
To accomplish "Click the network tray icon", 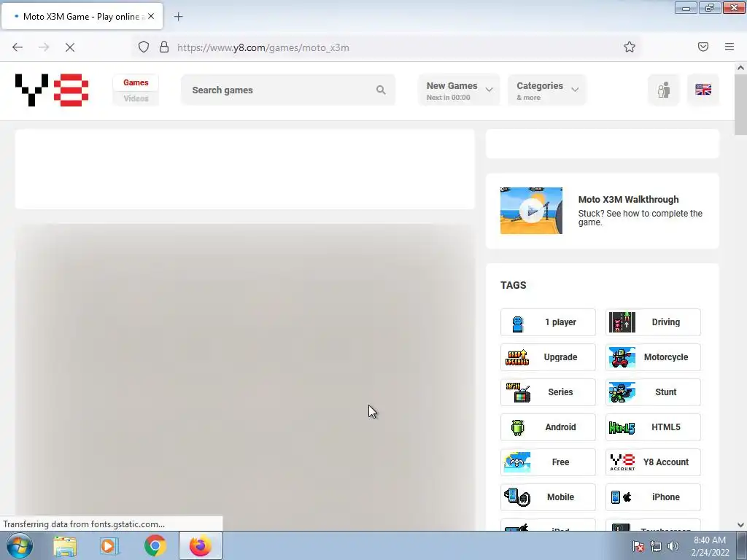I will (x=656, y=546).
